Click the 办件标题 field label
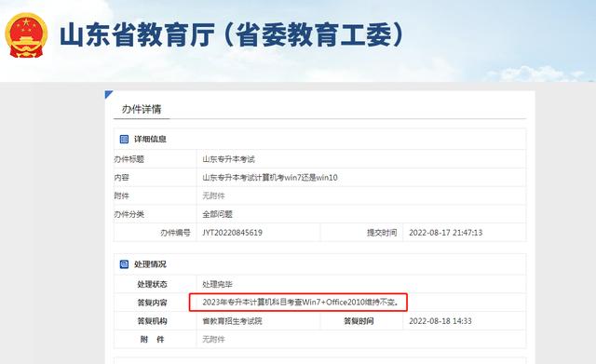The height and width of the screenshot is (364, 596). [x=129, y=159]
